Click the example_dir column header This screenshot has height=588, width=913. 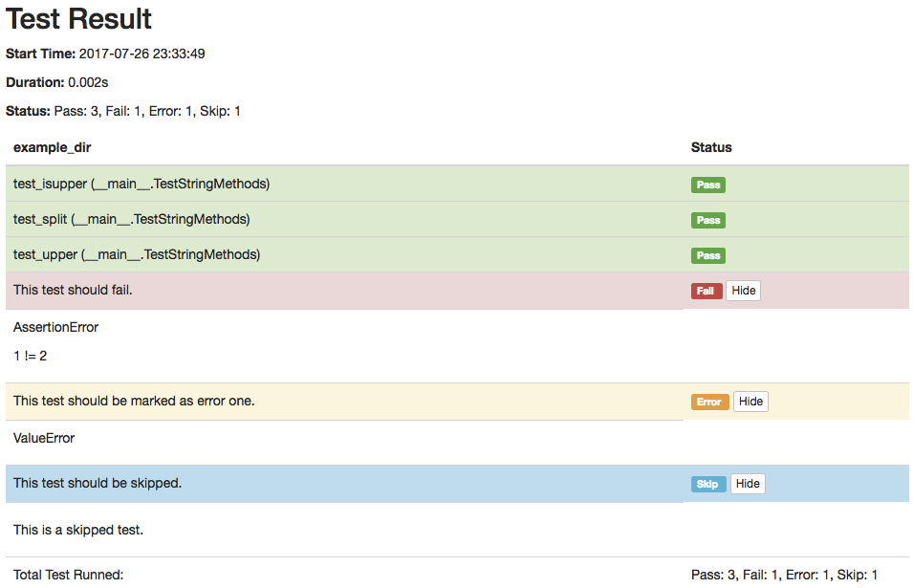[x=53, y=147]
